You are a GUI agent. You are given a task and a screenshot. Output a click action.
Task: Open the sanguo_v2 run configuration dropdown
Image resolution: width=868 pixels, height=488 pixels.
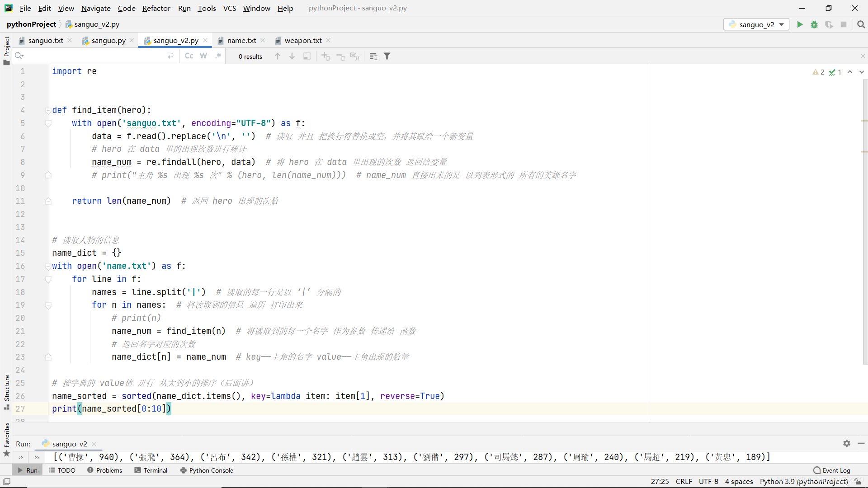[756, 24]
